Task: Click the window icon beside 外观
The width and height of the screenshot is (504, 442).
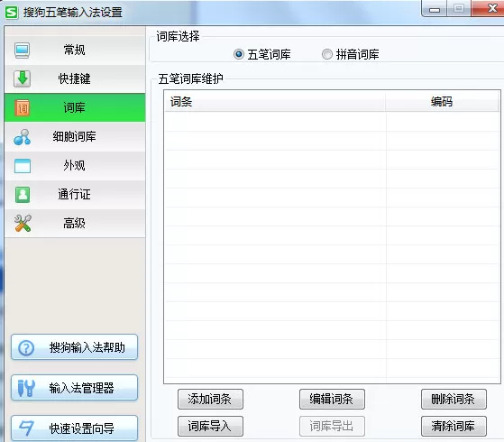Action: click(23, 166)
